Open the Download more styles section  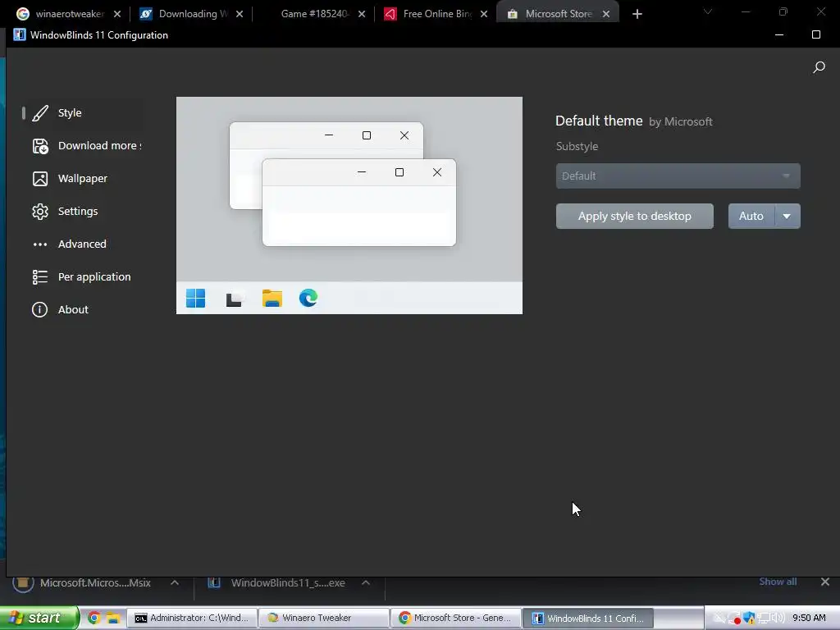(x=83, y=146)
